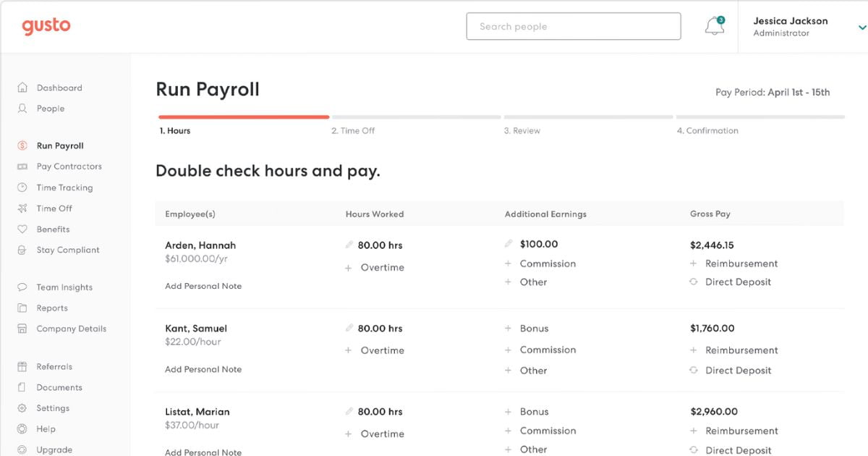Click the Help icon in sidebar
The width and height of the screenshot is (868, 456).
(22, 429)
